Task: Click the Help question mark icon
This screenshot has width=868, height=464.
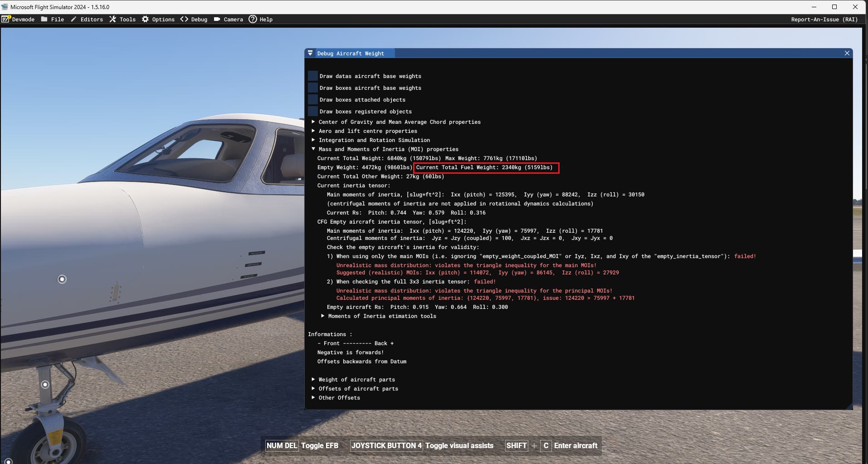Action: [x=253, y=19]
